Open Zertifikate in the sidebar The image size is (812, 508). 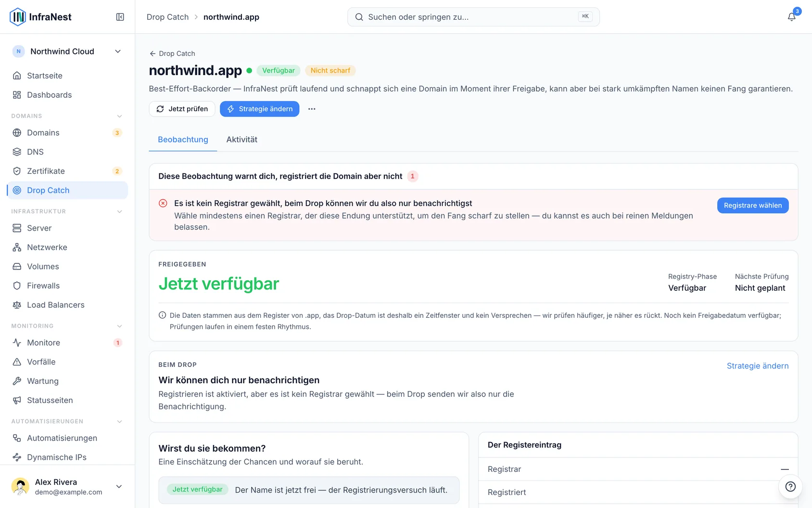pyautogui.click(x=67, y=171)
